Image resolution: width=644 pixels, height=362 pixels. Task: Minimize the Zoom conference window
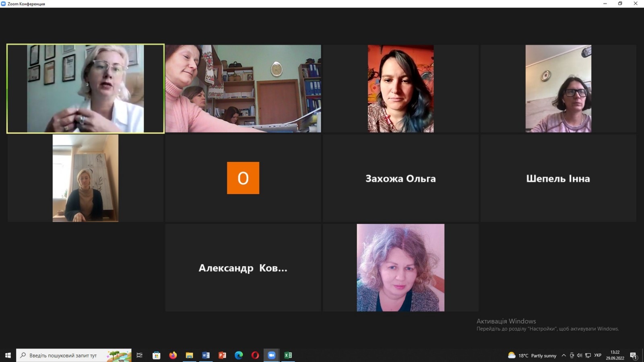tap(605, 4)
